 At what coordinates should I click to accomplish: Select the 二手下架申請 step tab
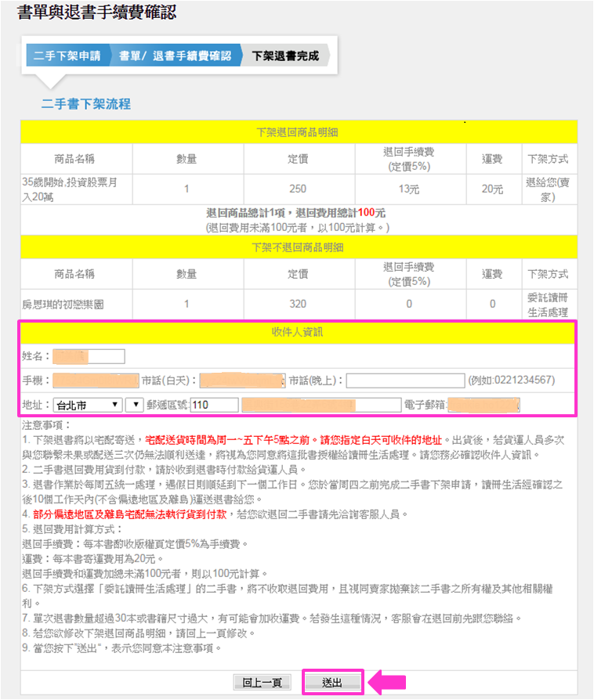click(67, 56)
